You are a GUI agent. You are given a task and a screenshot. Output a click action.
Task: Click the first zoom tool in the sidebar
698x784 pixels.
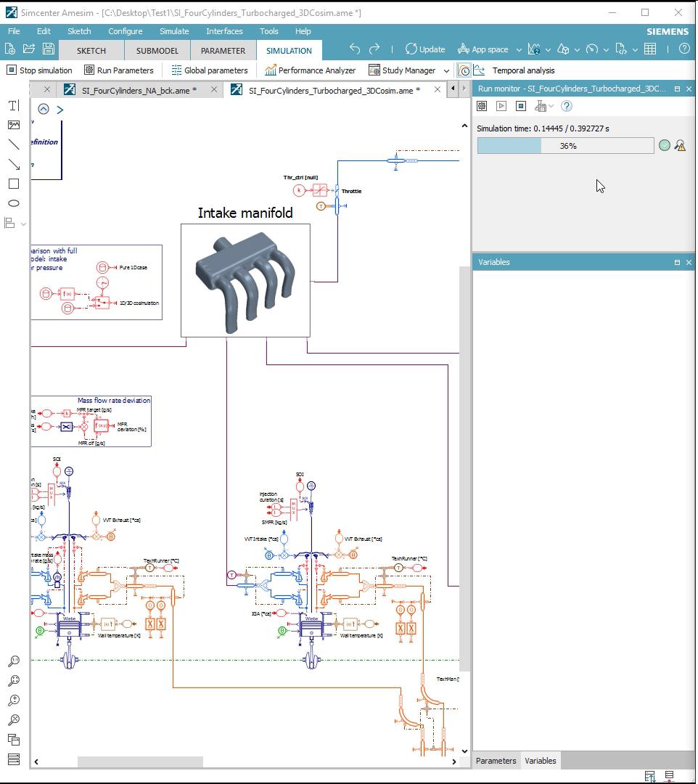click(x=14, y=661)
